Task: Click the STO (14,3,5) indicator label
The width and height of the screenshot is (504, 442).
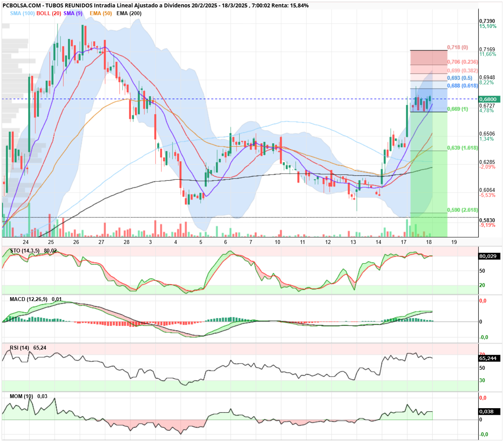Action: [x=25, y=251]
